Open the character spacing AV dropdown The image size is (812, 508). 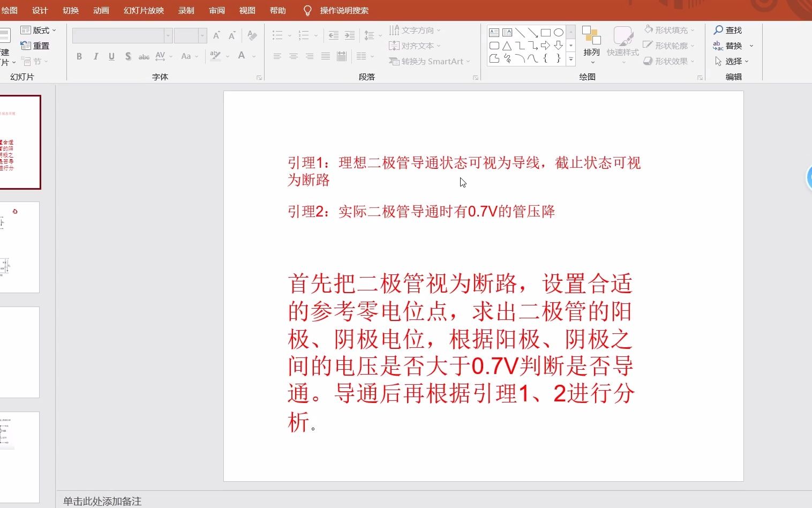164,56
